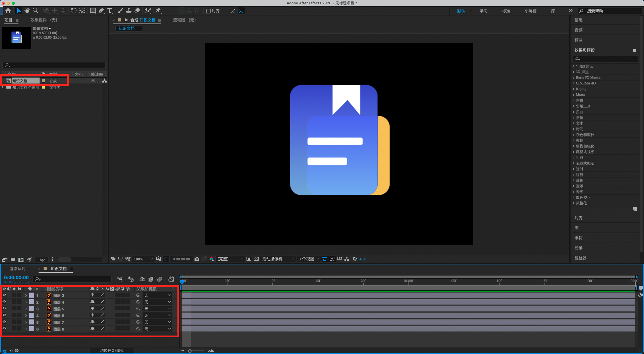
Task: Click the timeline current time 0:00:00:00
Action: click(x=16, y=277)
